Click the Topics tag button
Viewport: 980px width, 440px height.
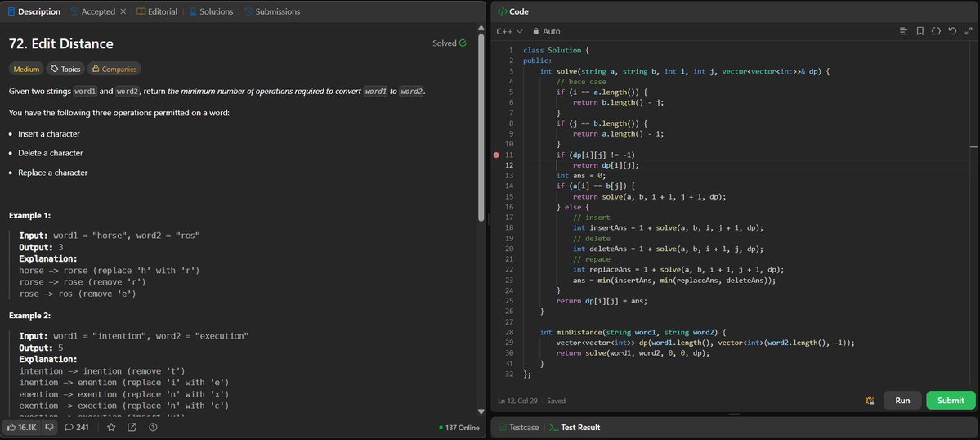65,70
